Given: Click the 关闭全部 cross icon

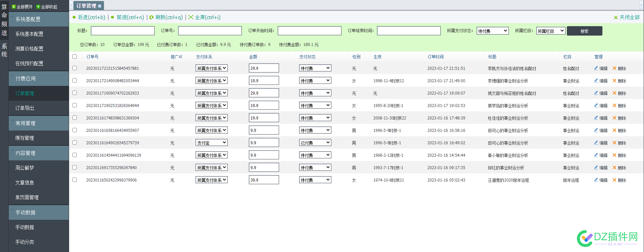Looking at the screenshot, I should tap(616, 17).
